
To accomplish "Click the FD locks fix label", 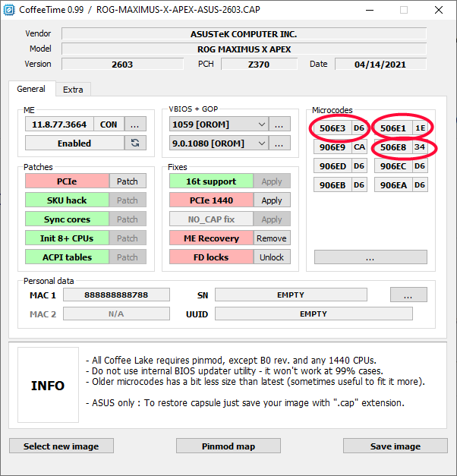I will tap(211, 257).
